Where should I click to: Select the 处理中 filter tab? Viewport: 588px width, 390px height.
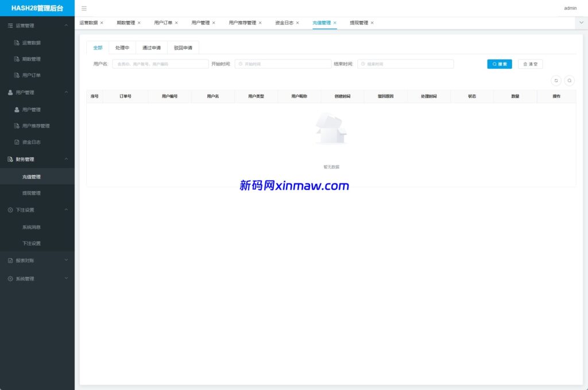pos(122,47)
